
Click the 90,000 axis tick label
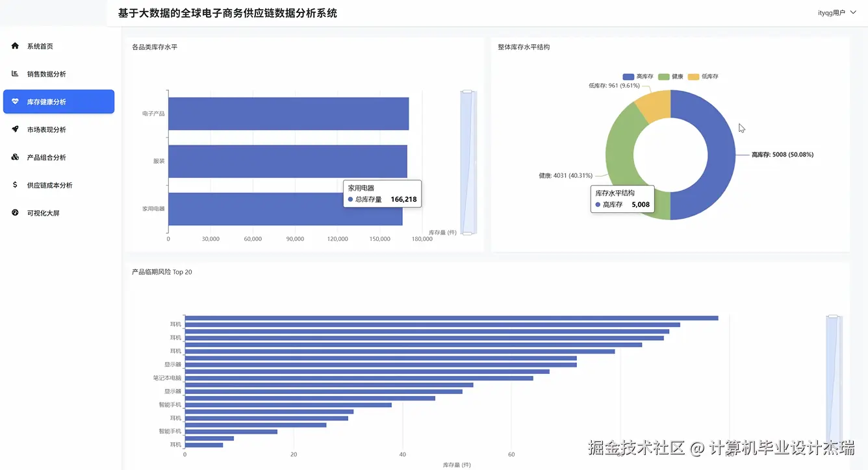coord(295,239)
